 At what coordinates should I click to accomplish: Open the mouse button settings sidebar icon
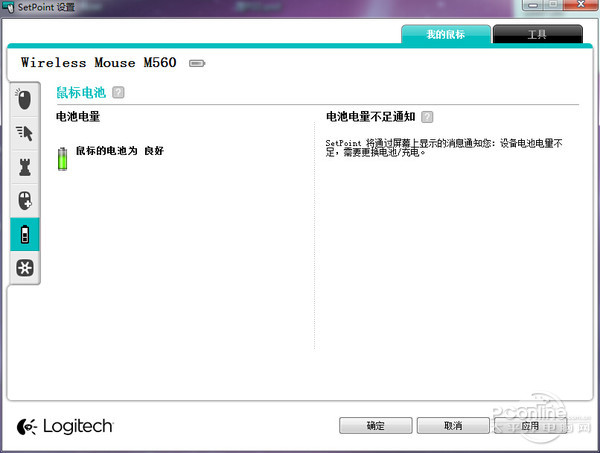(24, 99)
